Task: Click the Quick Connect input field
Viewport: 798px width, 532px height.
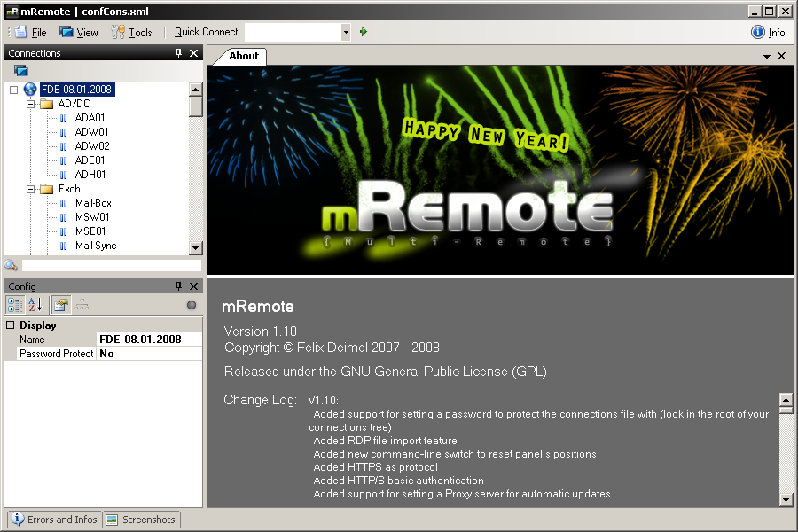Action: [x=293, y=32]
